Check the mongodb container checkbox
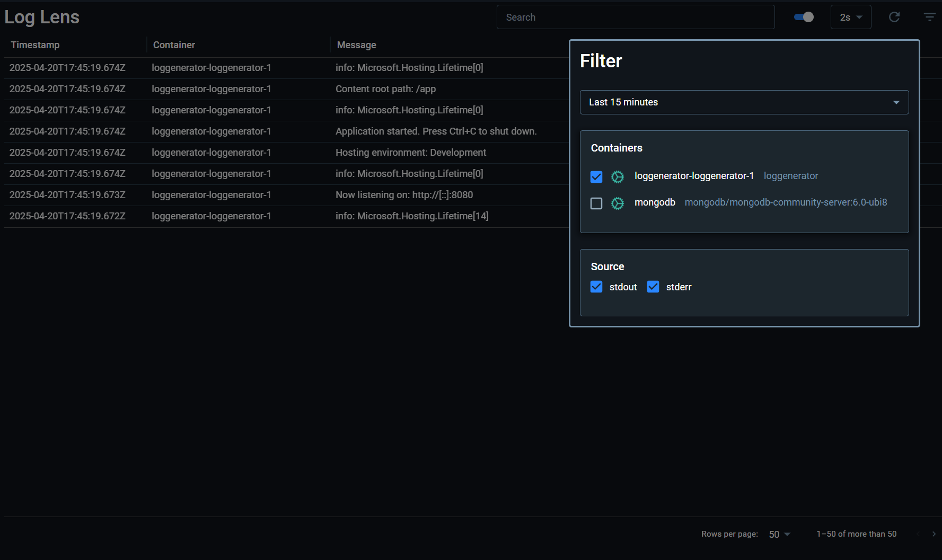This screenshot has width=942, height=560. (x=596, y=203)
